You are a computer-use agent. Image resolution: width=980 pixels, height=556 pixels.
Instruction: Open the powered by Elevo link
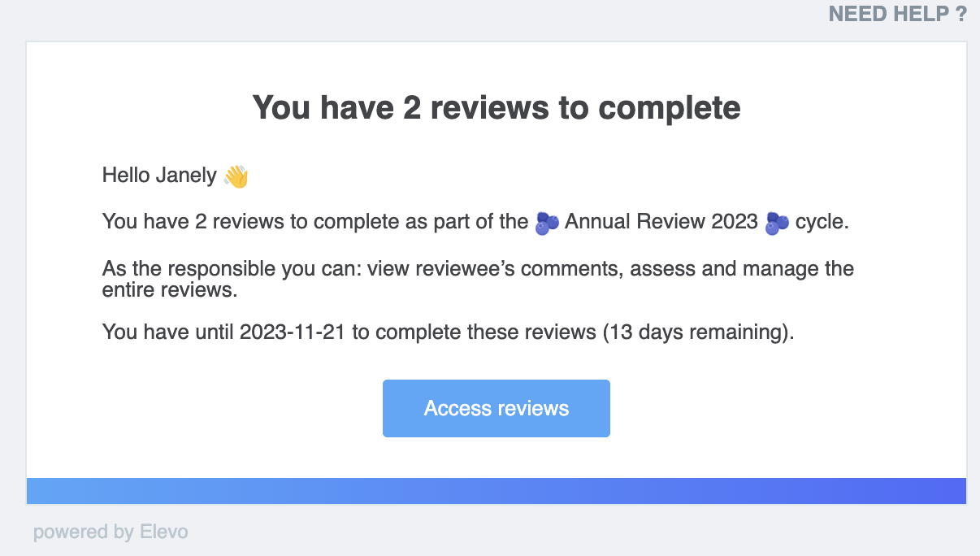tap(111, 532)
